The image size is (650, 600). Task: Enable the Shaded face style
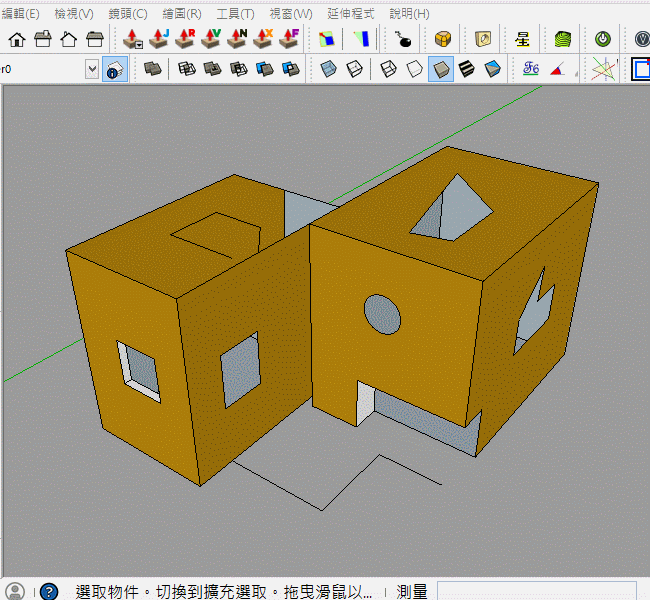tap(441, 69)
